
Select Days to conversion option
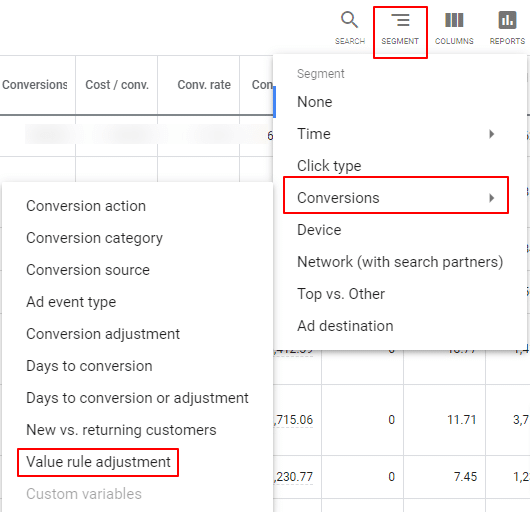(89, 366)
